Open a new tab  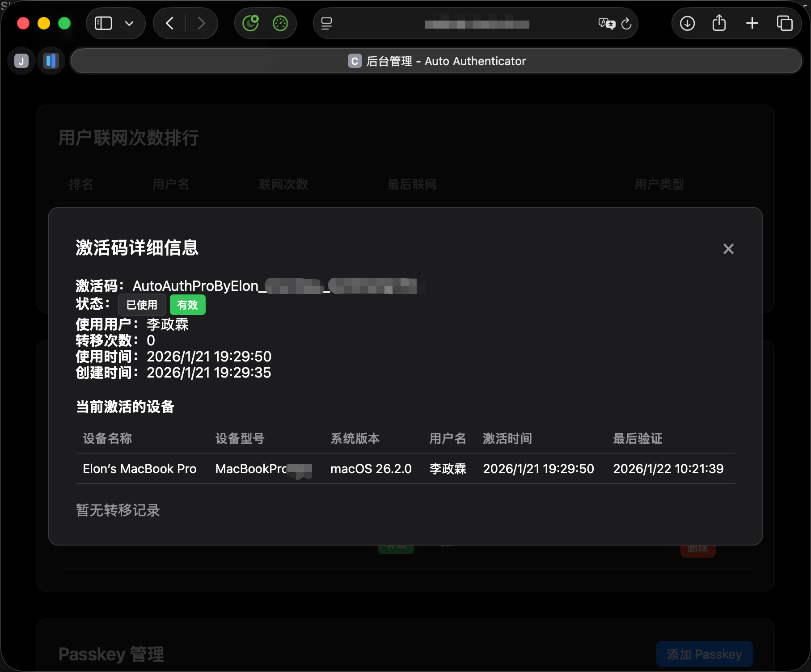pyautogui.click(x=752, y=23)
